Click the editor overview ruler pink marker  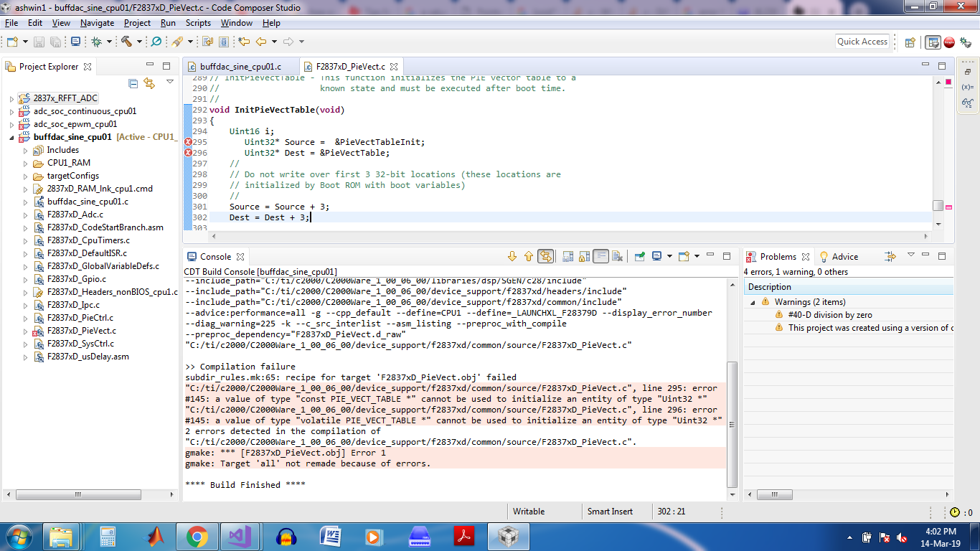(948, 207)
